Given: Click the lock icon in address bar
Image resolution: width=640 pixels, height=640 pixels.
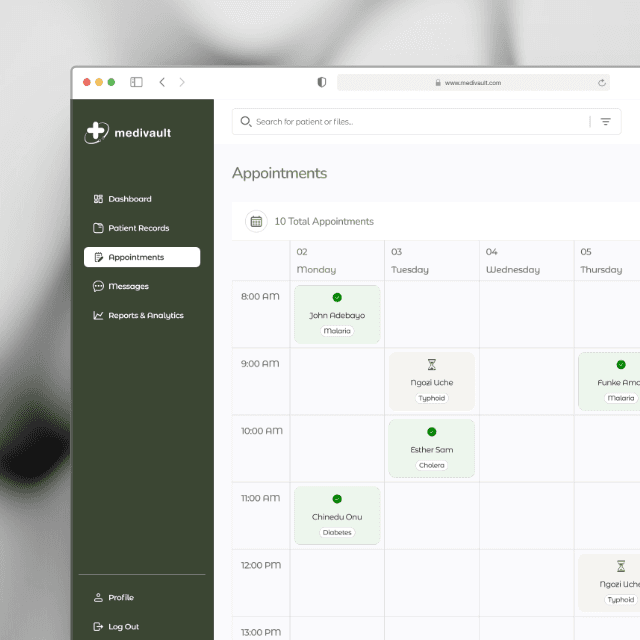Looking at the screenshot, I should (438, 83).
